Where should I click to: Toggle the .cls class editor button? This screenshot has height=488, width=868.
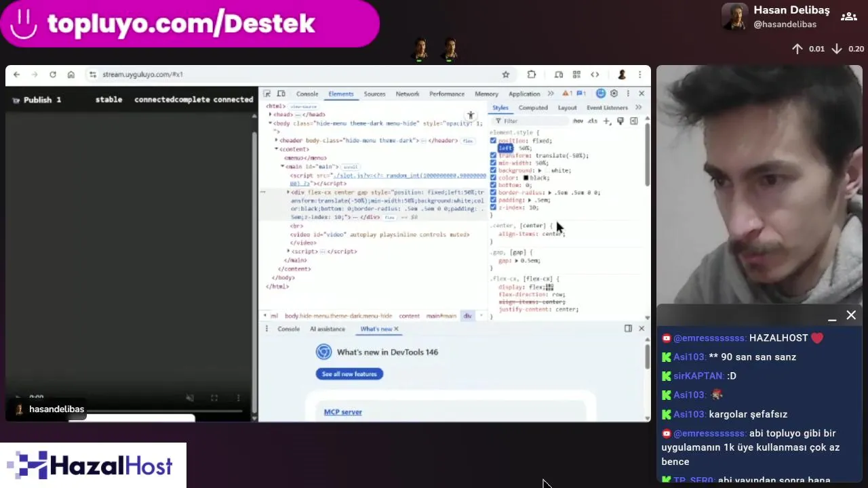tap(593, 121)
